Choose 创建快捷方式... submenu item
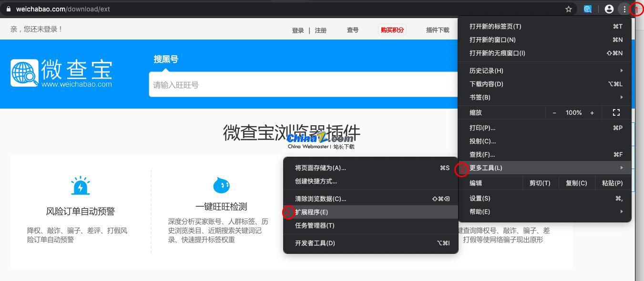Image resolution: width=644 pixels, height=281 pixels. pos(371,181)
